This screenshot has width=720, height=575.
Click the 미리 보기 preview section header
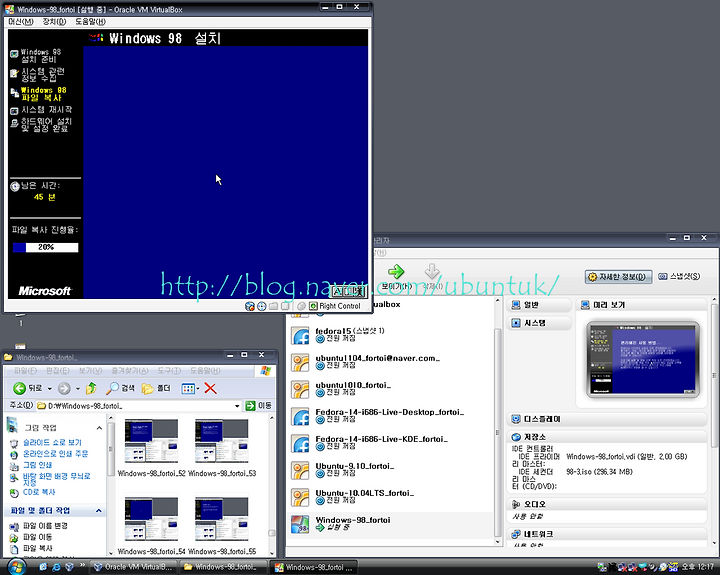(x=641, y=305)
